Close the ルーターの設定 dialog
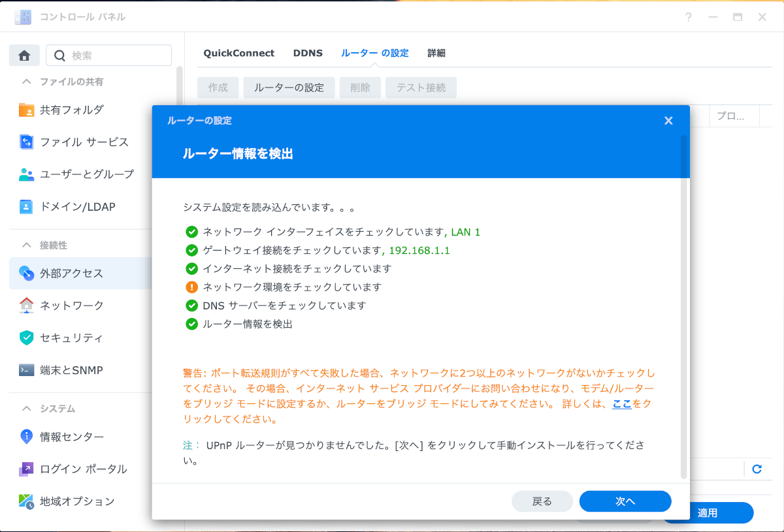784x532 pixels. (x=668, y=121)
